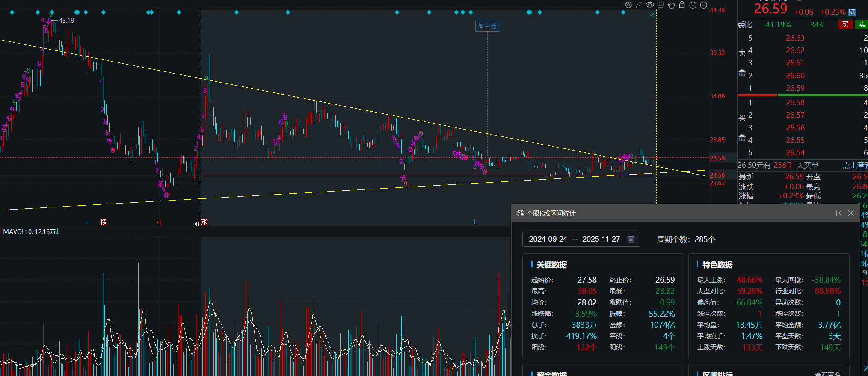868x376 pixels.
Task: Toggle the eye visibility icon in chart toolbar
Action: point(649,5)
